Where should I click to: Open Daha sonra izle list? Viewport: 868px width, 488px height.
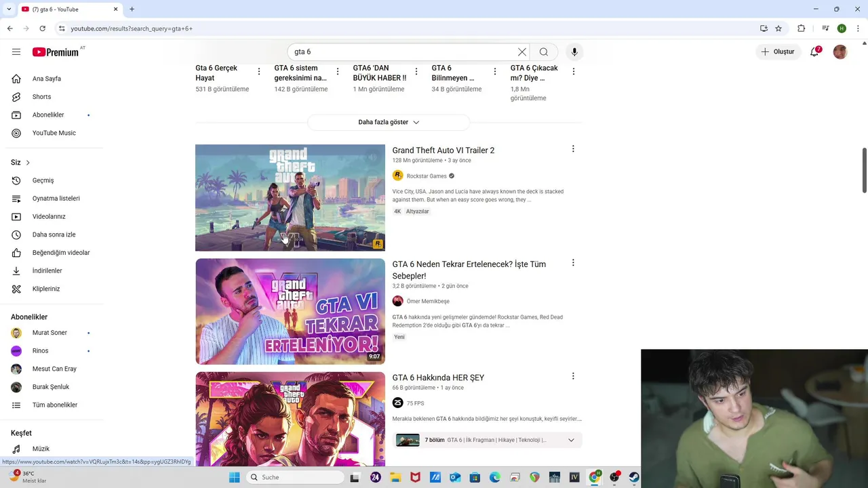pos(54,235)
